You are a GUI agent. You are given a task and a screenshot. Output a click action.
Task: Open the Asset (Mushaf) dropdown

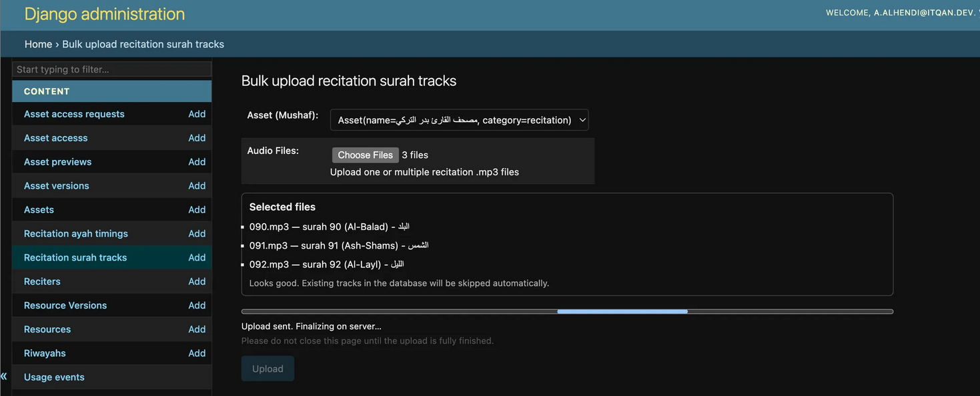pos(459,120)
